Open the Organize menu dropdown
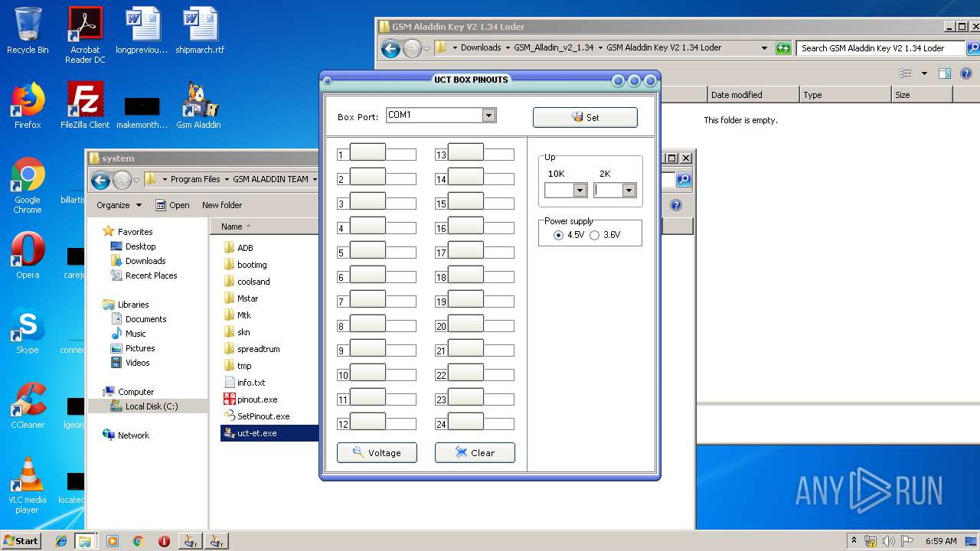The image size is (980, 551). point(119,205)
